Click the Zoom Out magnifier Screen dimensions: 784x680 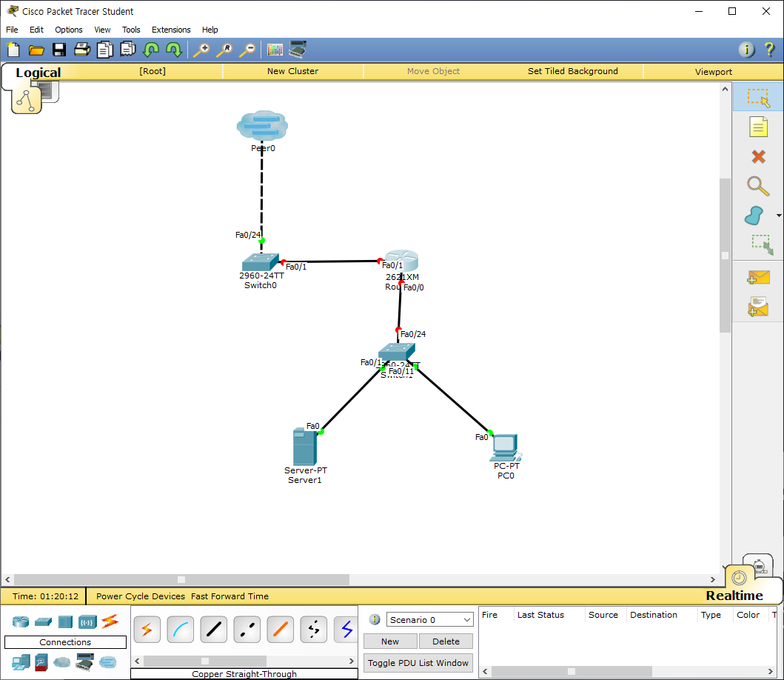[247, 50]
